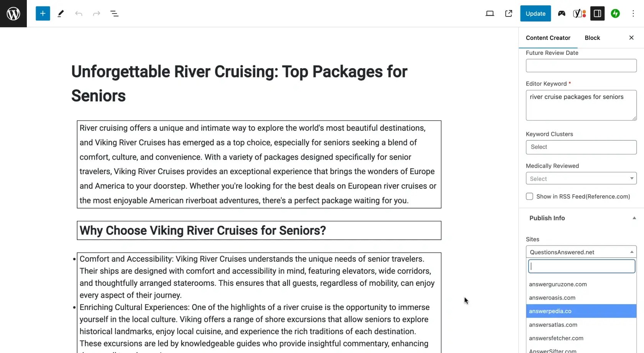This screenshot has width=644, height=353.
Task: Click the Future Review Date field
Action: (581, 66)
